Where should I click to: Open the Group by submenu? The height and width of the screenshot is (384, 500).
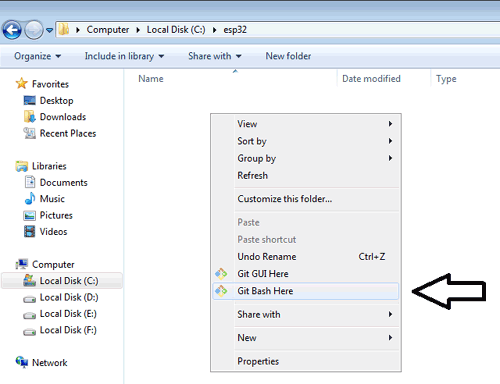click(306, 158)
